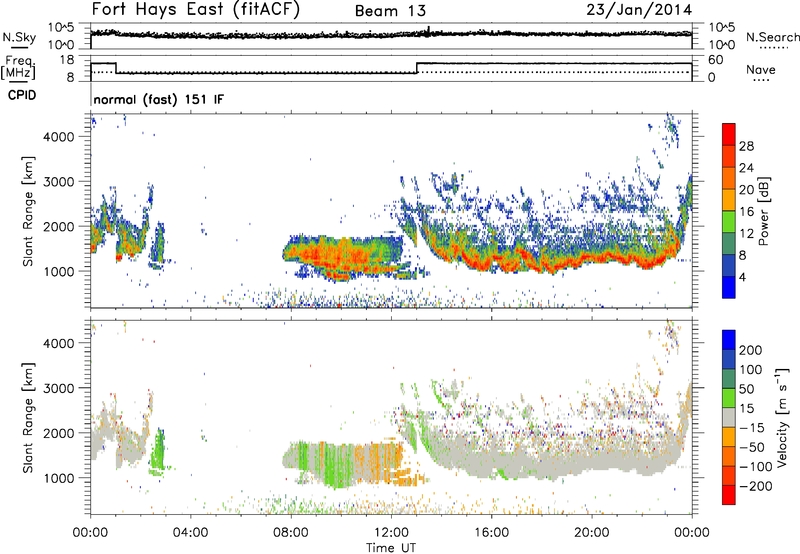Click the solid line sample beneath "N.Sky"
The width and height of the screenshot is (800, 554).
click(19, 47)
